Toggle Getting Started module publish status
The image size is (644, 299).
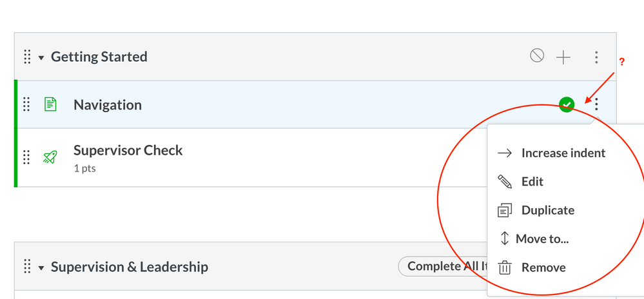(537, 56)
